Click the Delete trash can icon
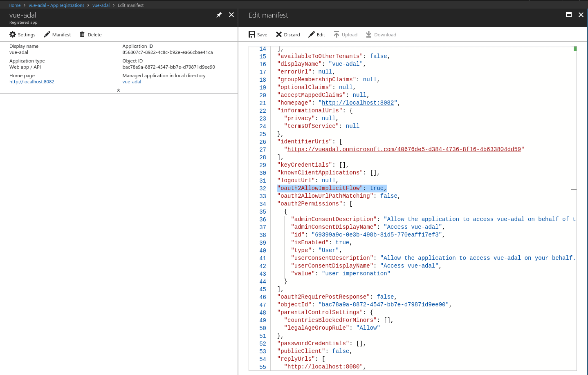 coord(82,35)
